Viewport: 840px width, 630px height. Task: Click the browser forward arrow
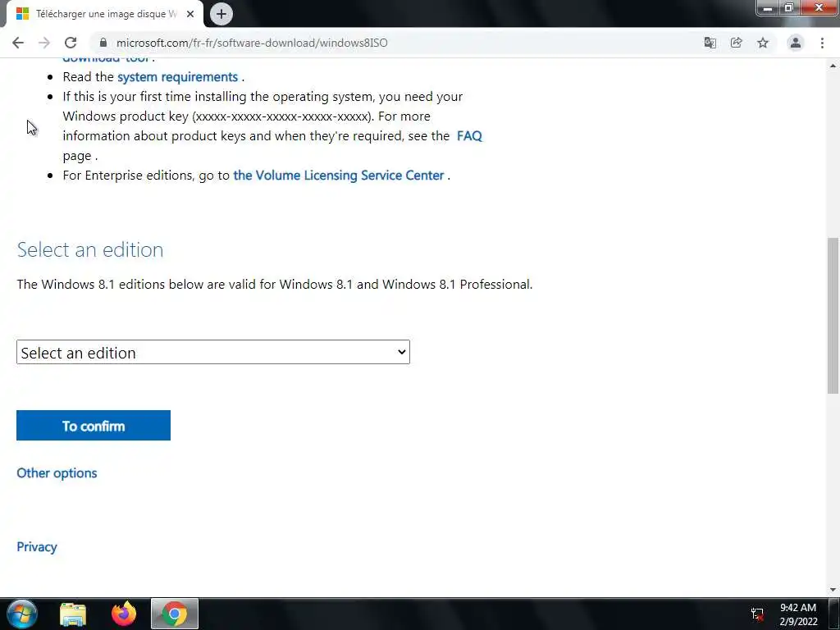(44, 43)
